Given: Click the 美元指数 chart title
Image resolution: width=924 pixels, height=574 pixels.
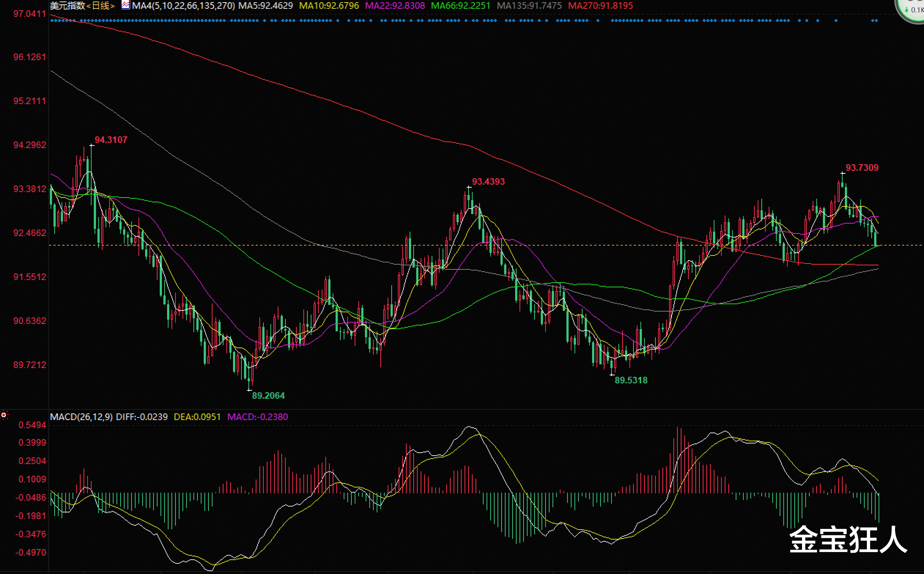Looking at the screenshot, I should 67,6.
